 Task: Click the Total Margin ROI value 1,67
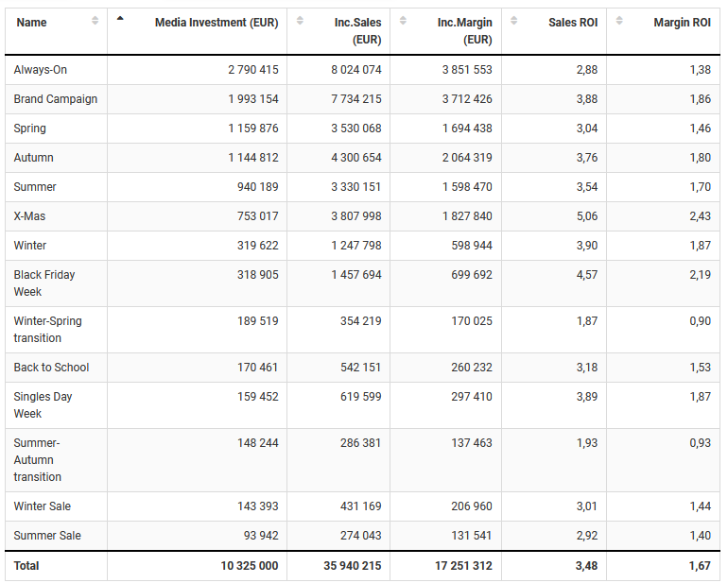700,566
